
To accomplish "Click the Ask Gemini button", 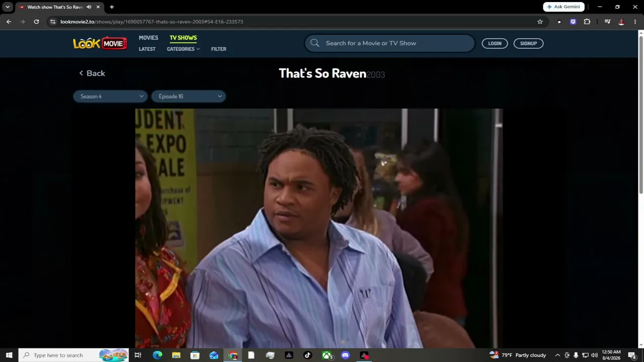I will pyautogui.click(x=563, y=7).
